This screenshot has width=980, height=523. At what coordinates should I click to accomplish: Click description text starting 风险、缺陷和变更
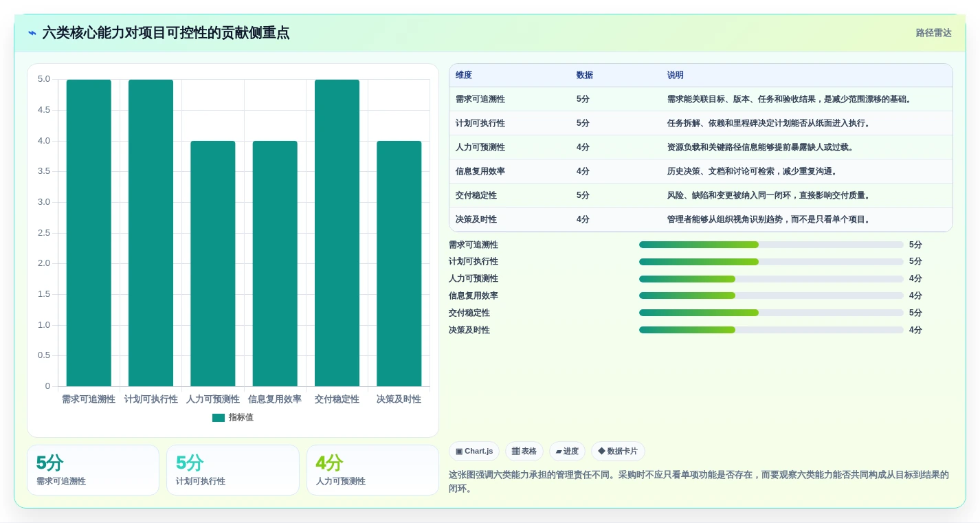[769, 195]
